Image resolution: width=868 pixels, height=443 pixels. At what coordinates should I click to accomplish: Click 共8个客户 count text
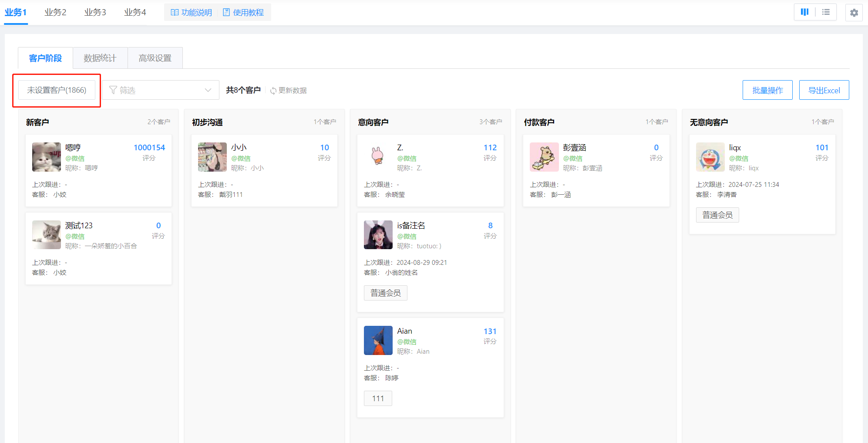point(243,90)
